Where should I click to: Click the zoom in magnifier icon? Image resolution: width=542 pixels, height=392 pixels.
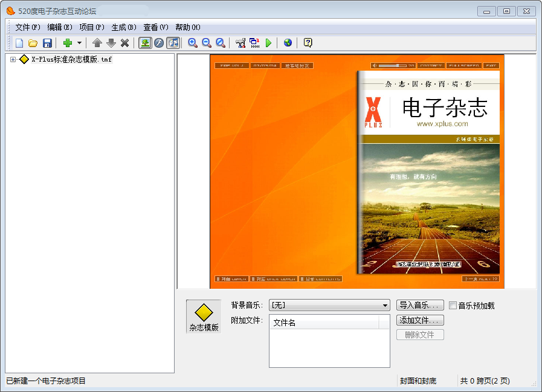(193, 43)
